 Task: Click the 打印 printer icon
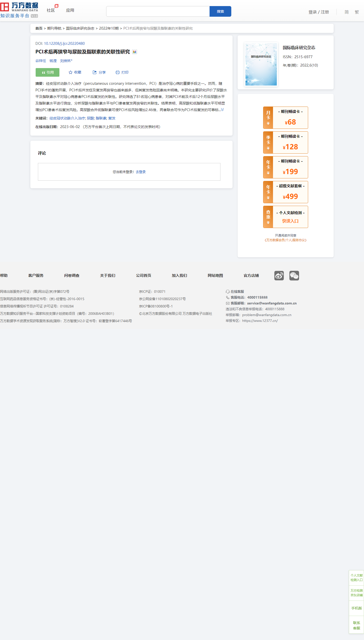coord(118,72)
